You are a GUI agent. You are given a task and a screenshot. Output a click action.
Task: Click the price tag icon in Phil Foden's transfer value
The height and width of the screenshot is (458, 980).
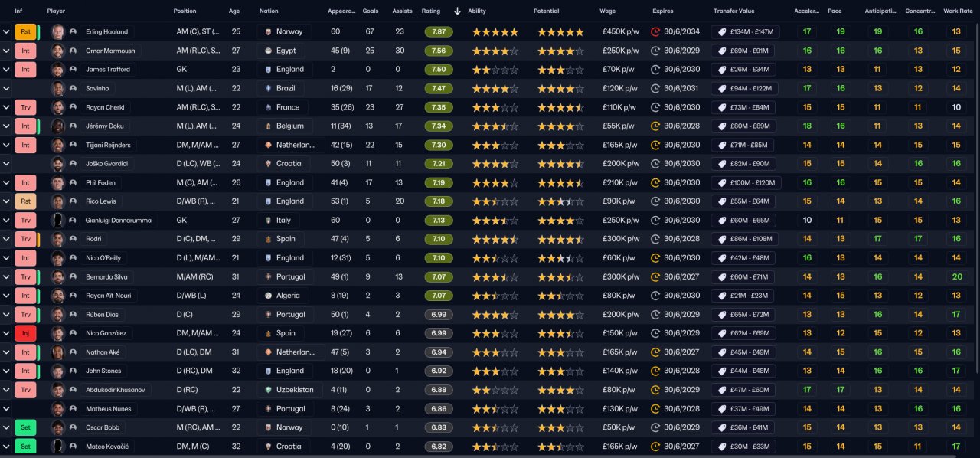pos(721,182)
